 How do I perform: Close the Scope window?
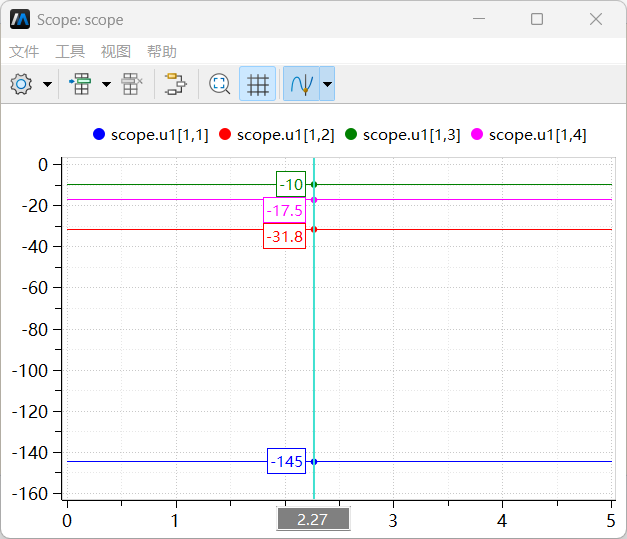[x=596, y=19]
